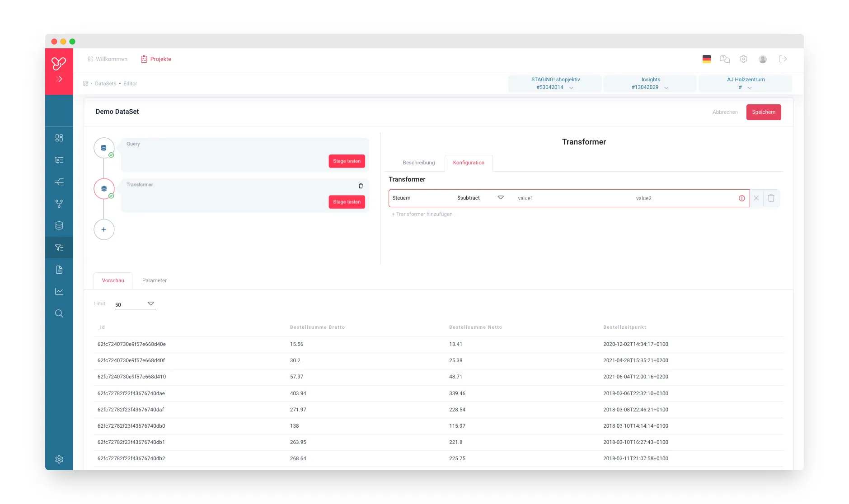849x504 pixels.
Task: Click Stage testen in Transformer stage
Action: tap(347, 202)
